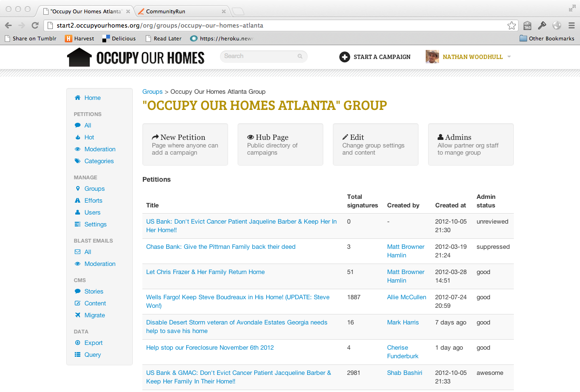580x392 pixels.
Task: Click the Edit group settings card
Action: click(376, 145)
